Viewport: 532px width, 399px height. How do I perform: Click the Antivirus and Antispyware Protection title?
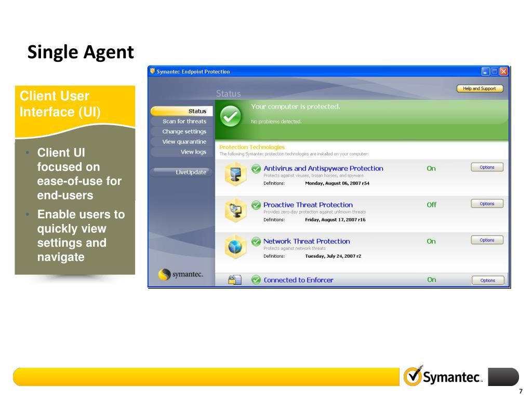coord(323,168)
